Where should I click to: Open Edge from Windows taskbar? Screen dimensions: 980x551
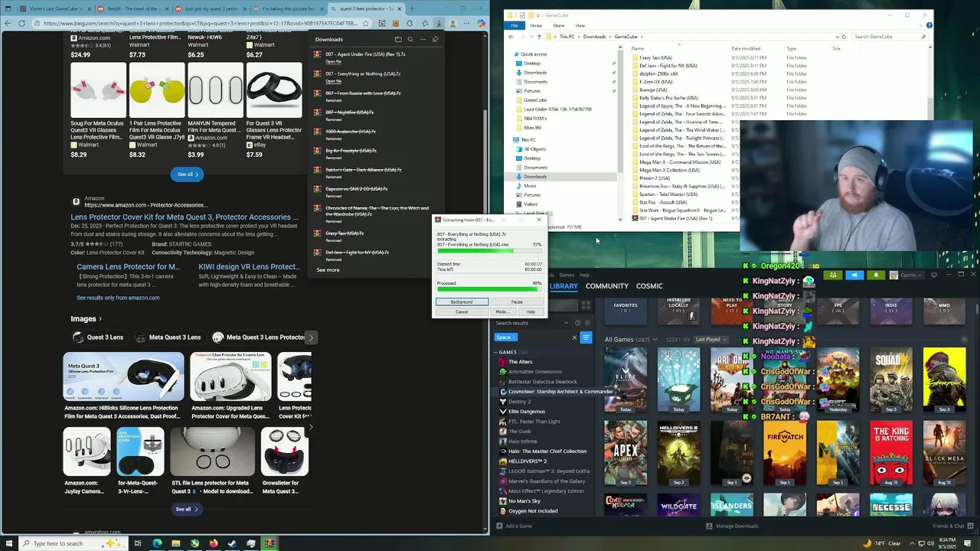pyautogui.click(x=157, y=543)
